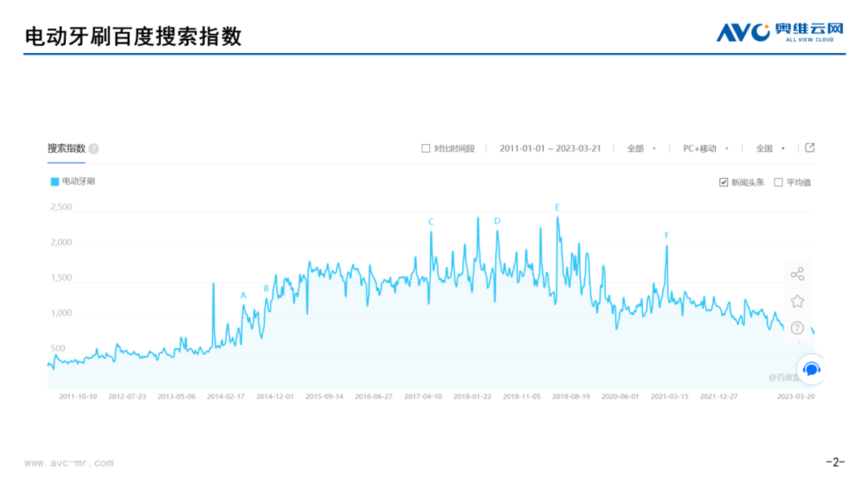The height and width of the screenshot is (489, 868).
Task: Click news marker F on chart
Action: (666, 236)
